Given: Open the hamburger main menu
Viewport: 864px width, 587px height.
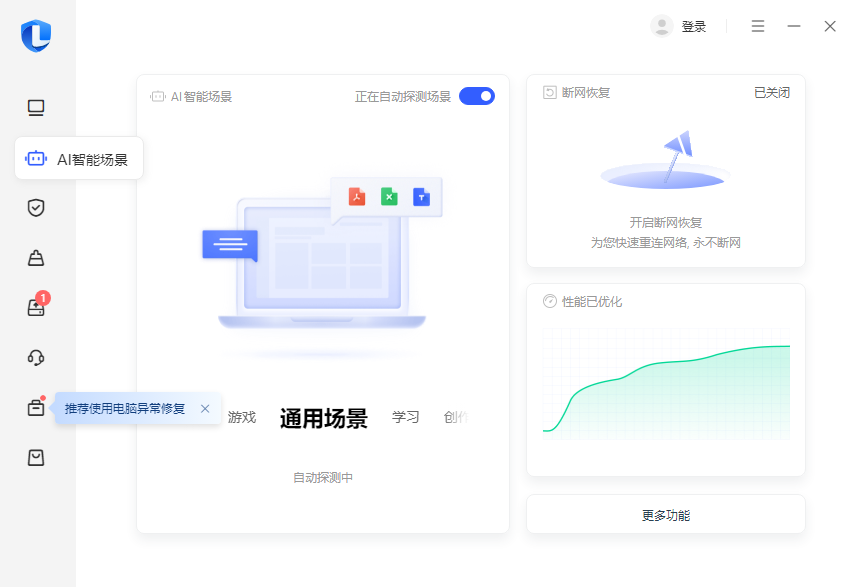Looking at the screenshot, I should click(x=758, y=26).
